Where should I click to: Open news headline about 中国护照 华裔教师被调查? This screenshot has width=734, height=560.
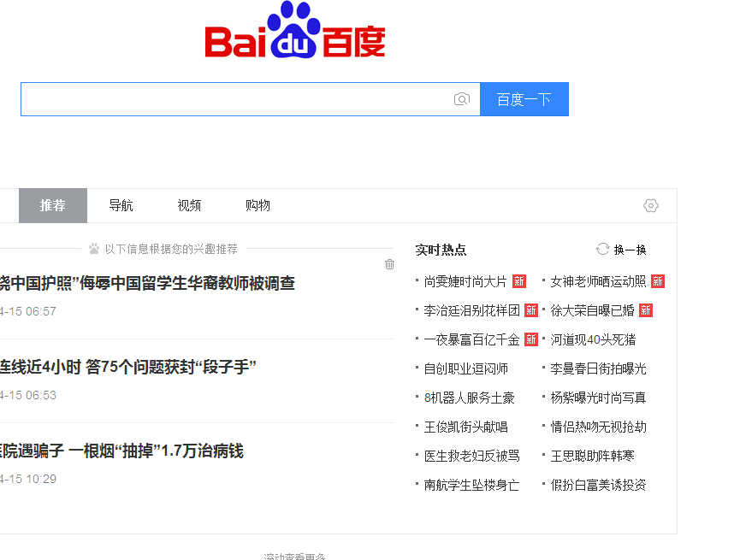coord(147,283)
